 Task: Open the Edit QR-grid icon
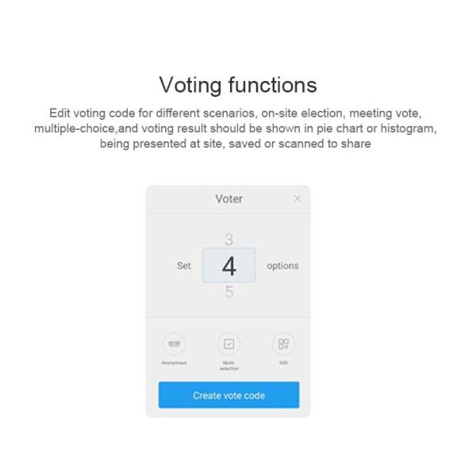pyautogui.click(x=283, y=344)
